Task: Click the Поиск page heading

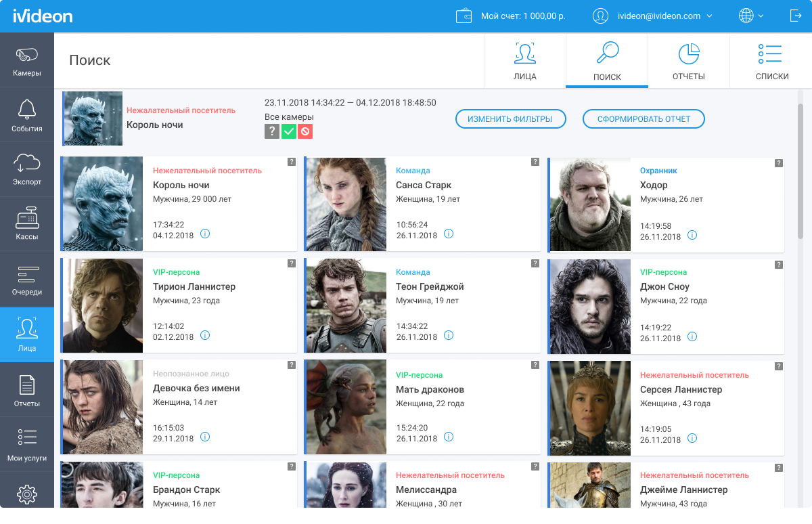Action: [x=90, y=60]
